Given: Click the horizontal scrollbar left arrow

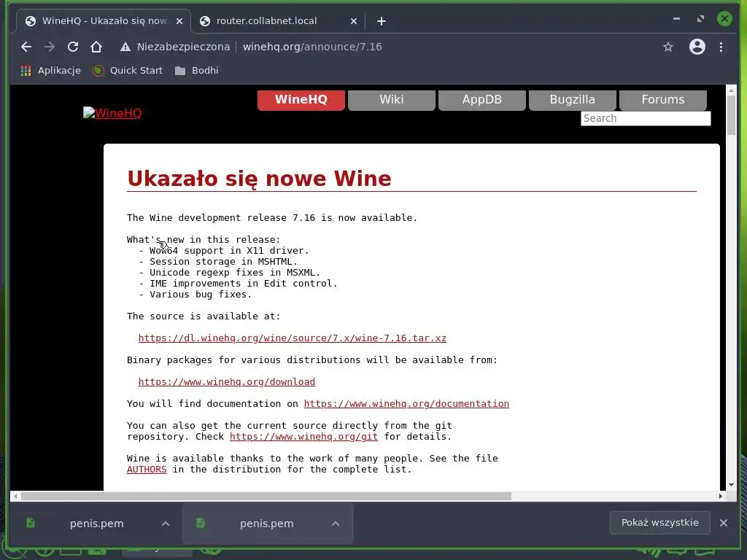Looking at the screenshot, I should click(x=15, y=496).
